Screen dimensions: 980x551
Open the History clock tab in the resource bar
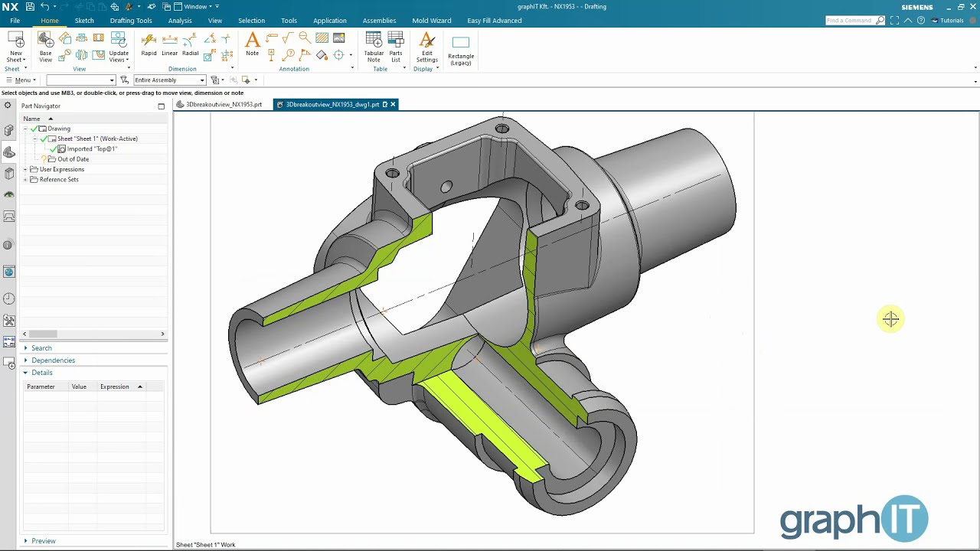pos(9,298)
